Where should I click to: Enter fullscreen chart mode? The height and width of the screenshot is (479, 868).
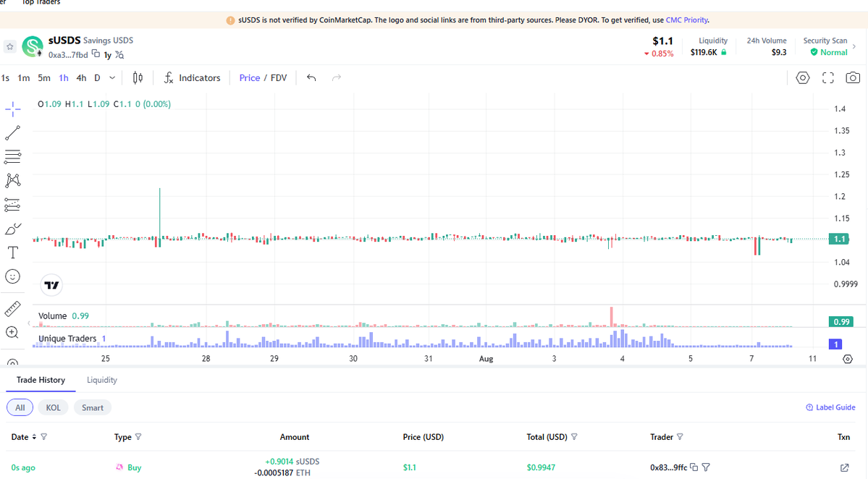coord(827,78)
